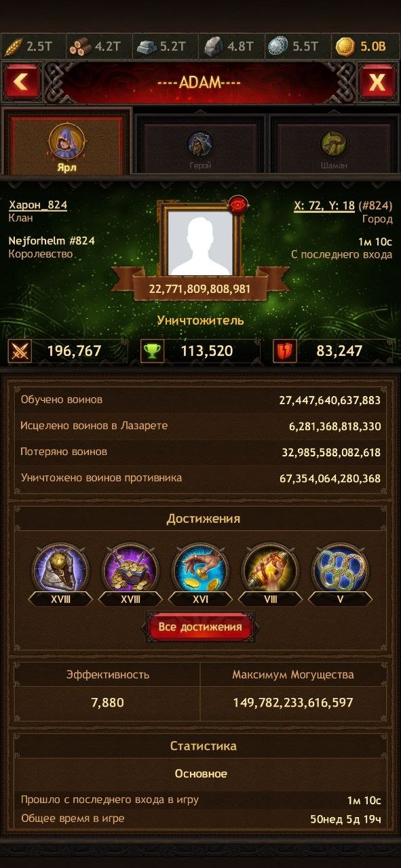401x868 pixels.
Task: Click the crossed swords battles icon
Action: (x=18, y=351)
